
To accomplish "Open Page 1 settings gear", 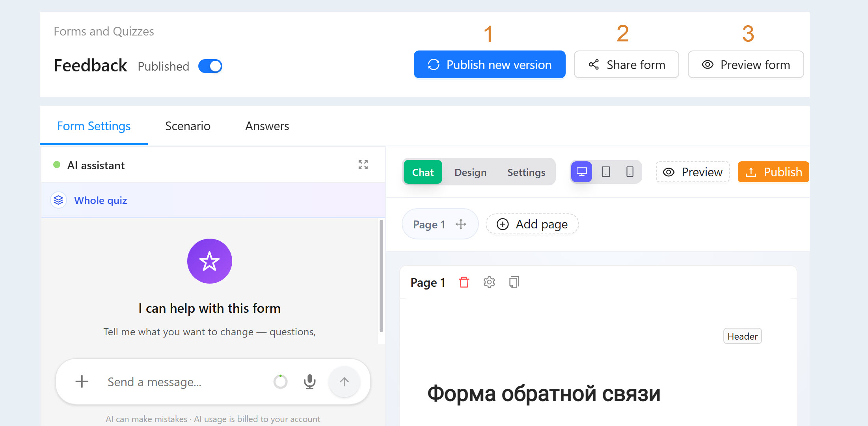I will (x=489, y=282).
